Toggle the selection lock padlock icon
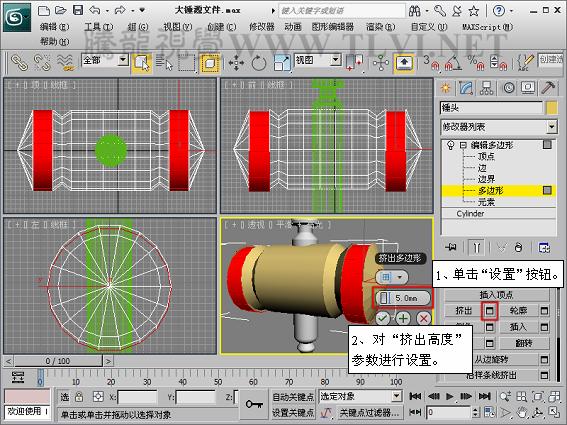The image size is (567, 425). pos(79,397)
